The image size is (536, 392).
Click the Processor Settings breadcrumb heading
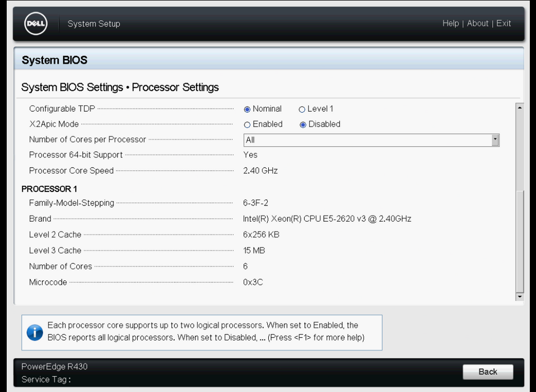pyautogui.click(x=175, y=87)
